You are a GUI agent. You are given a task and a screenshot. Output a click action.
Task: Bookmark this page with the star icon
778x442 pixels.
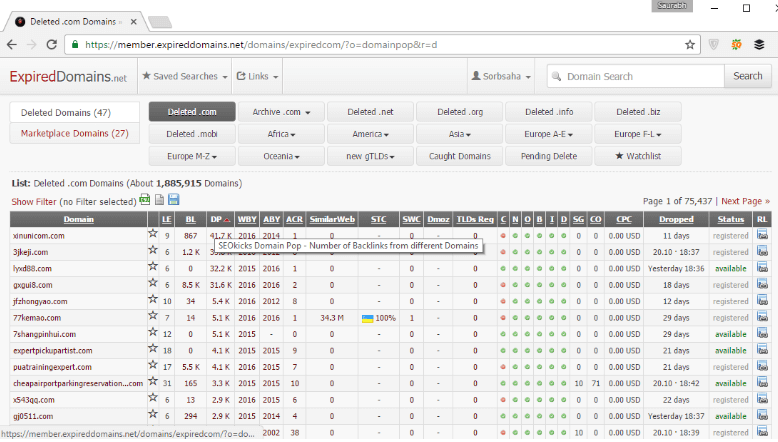[x=690, y=45]
